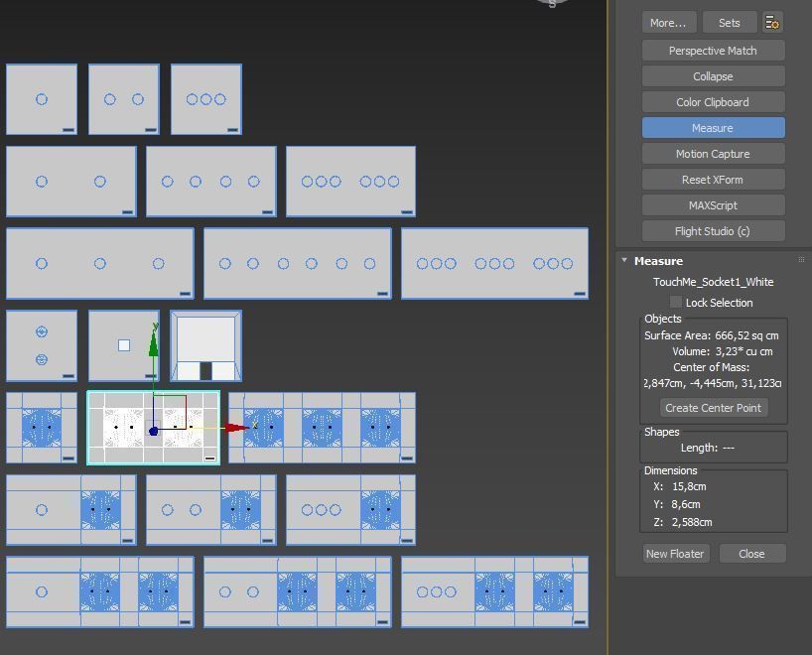Select the open back box model
The width and height of the screenshot is (812, 655).
(x=206, y=345)
